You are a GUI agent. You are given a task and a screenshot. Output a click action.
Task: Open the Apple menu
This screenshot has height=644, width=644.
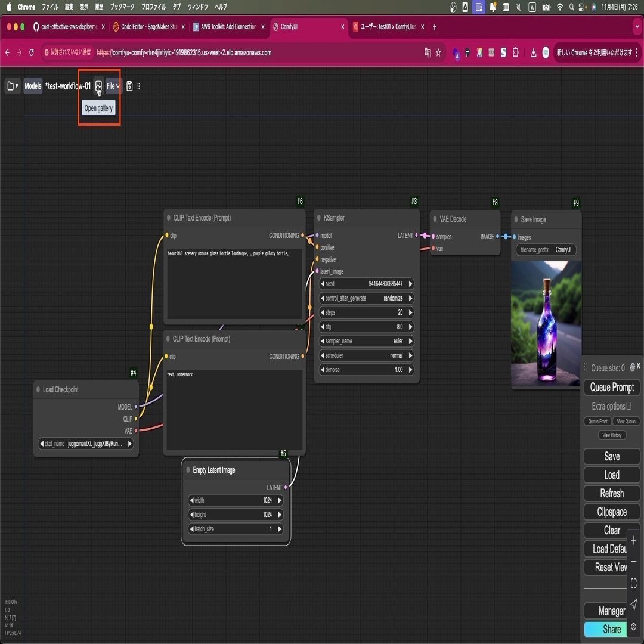pyautogui.click(x=8, y=7)
